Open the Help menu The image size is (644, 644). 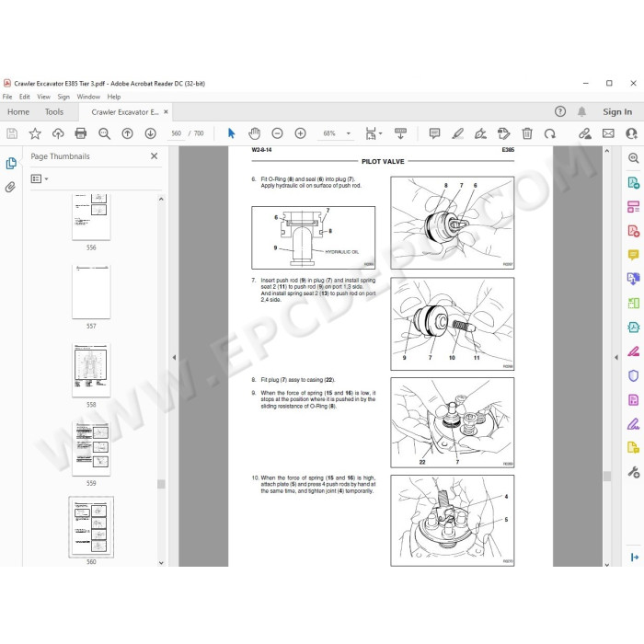[x=114, y=97]
